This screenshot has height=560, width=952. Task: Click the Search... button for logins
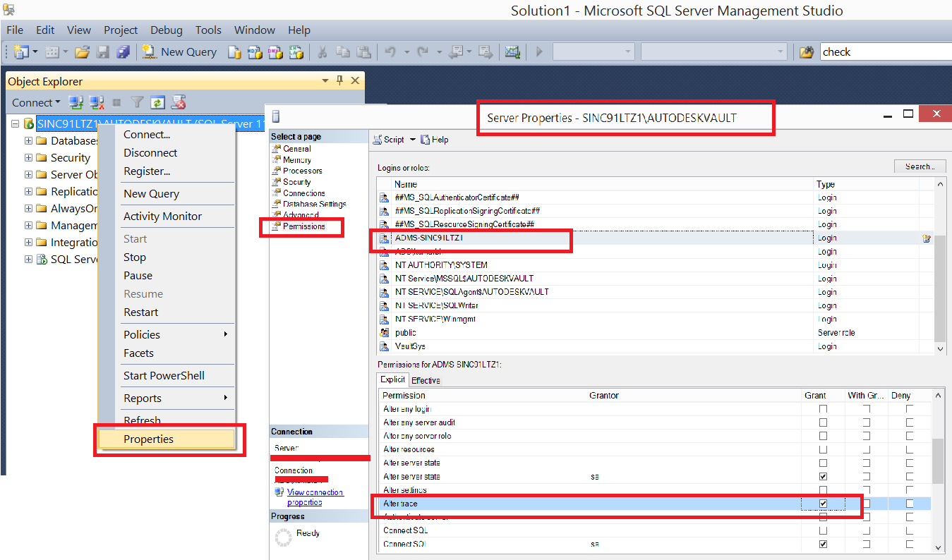click(920, 166)
